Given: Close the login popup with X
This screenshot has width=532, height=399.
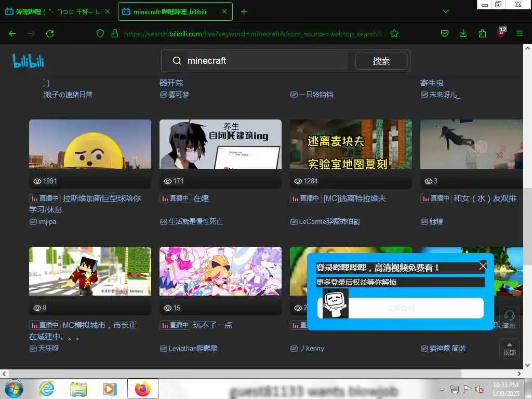Looking at the screenshot, I should click(x=483, y=266).
